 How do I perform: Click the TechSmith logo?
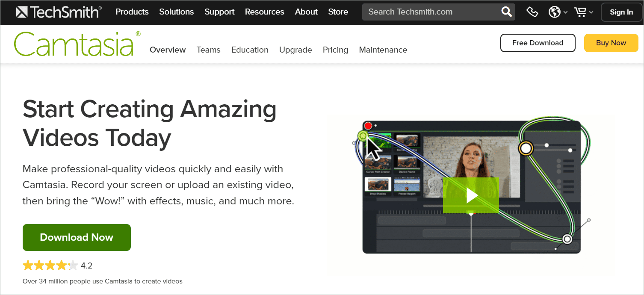[x=58, y=12]
